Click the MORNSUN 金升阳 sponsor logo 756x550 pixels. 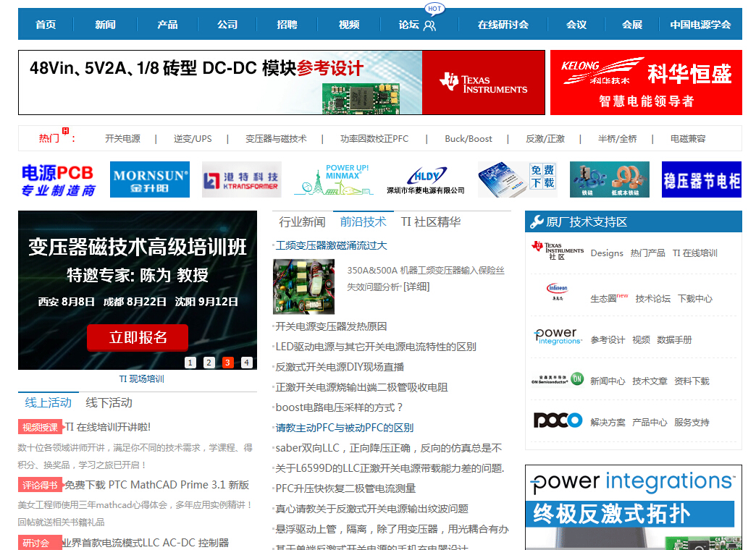[x=149, y=179]
